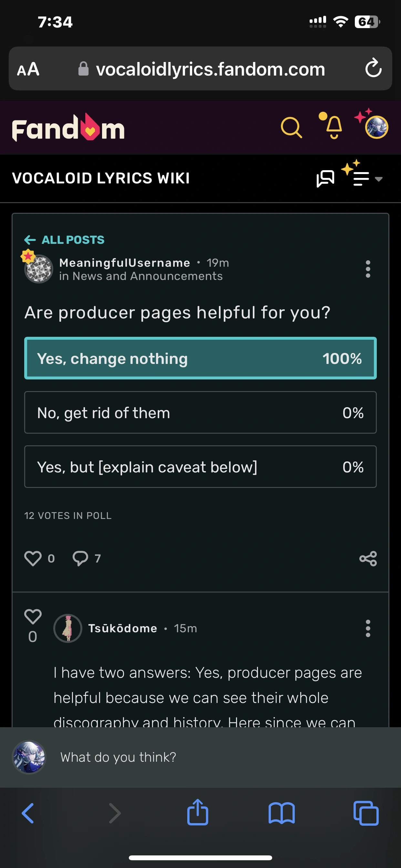Select the "No, get rid of them" option
The image size is (401, 868).
click(200, 412)
